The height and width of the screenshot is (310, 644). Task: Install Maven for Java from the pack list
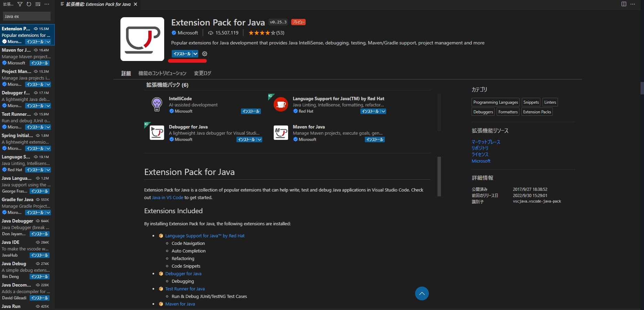click(x=375, y=139)
